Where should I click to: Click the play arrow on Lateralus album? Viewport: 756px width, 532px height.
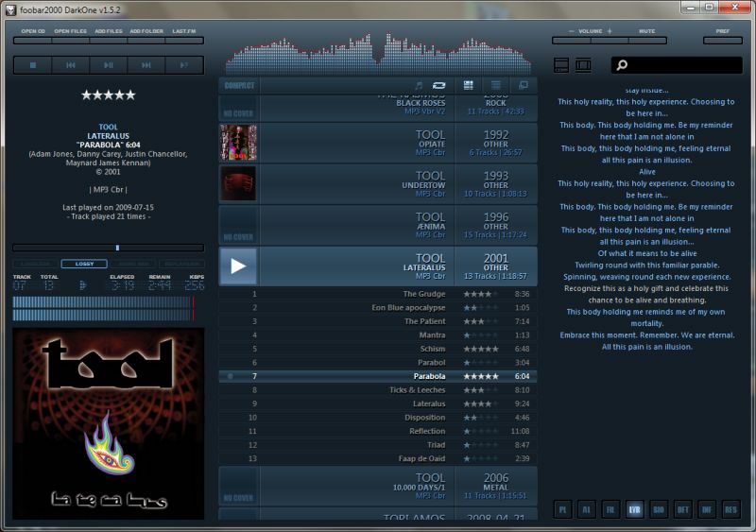pos(238,266)
